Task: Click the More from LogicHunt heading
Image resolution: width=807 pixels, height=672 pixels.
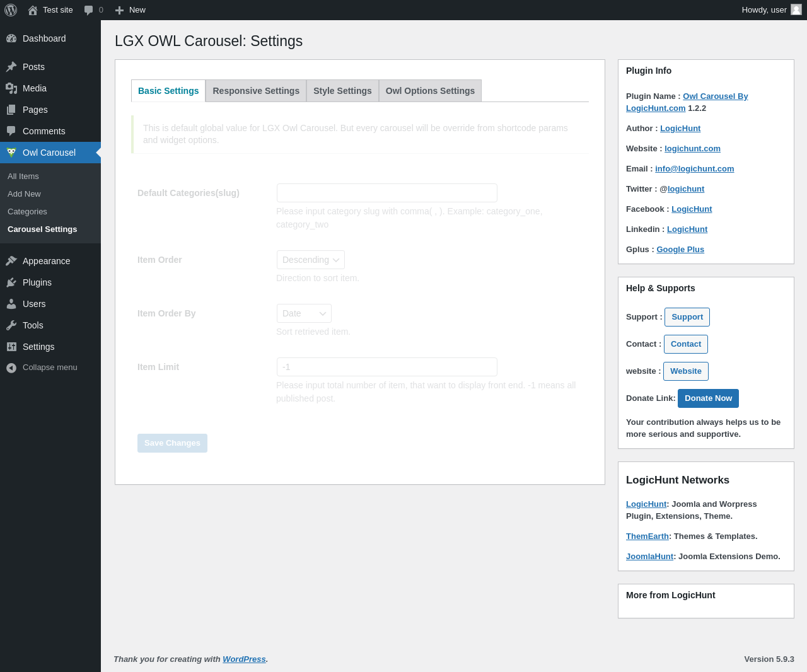Action: click(x=671, y=595)
